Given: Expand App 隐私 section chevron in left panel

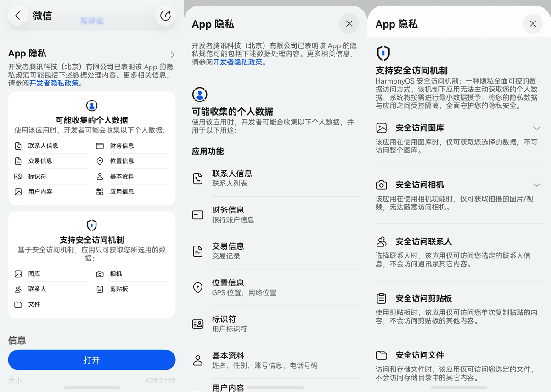Looking at the screenshot, I should [x=172, y=55].
